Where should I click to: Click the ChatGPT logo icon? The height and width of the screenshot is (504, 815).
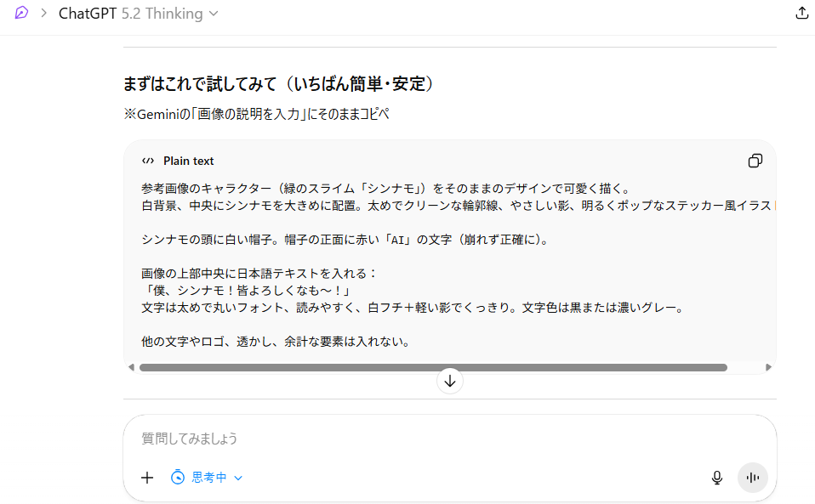pyautogui.click(x=21, y=14)
